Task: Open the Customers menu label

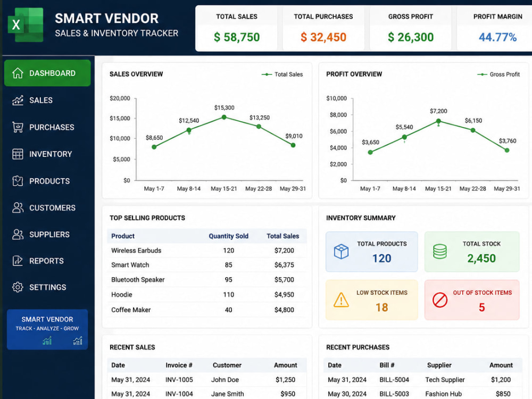Action: click(x=52, y=207)
